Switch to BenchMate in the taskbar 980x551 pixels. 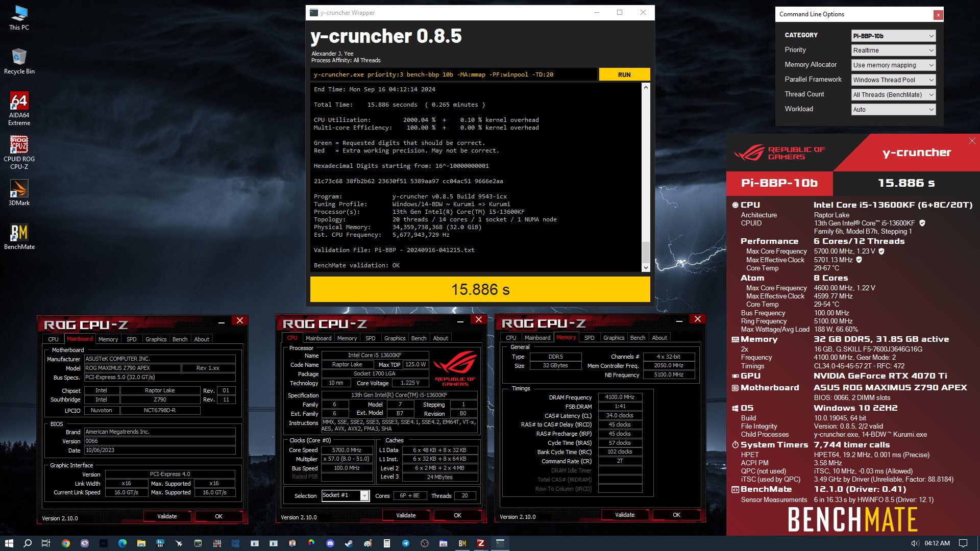point(462,543)
